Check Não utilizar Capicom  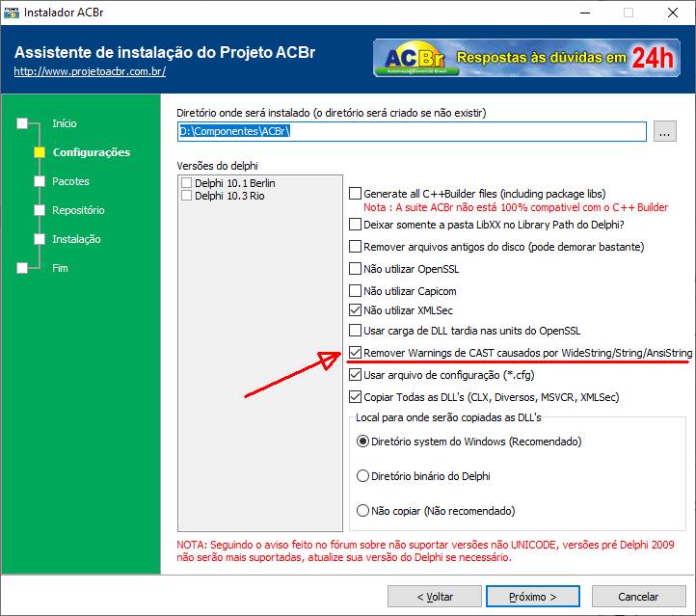coord(355,291)
